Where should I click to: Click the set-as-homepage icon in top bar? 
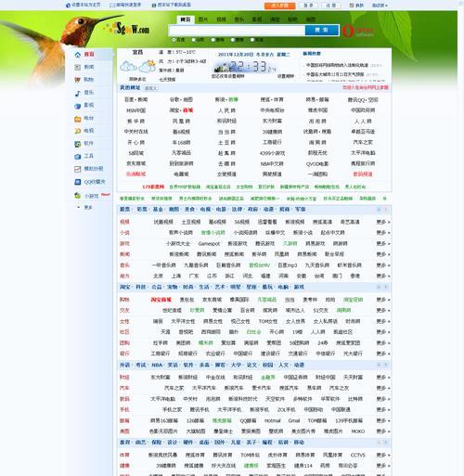(68, 5)
